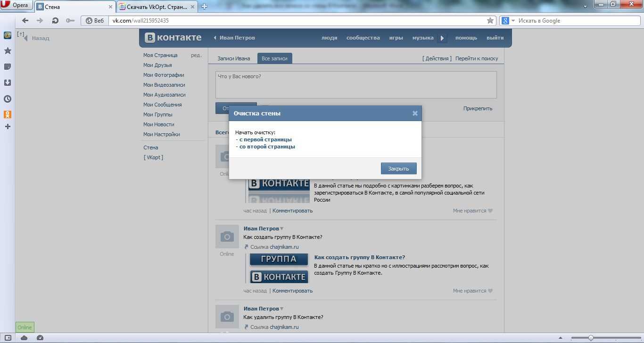The height and width of the screenshot is (343, 644).
Task: Open the люди header menu item
Action: pyautogui.click(x=329, y=38)
